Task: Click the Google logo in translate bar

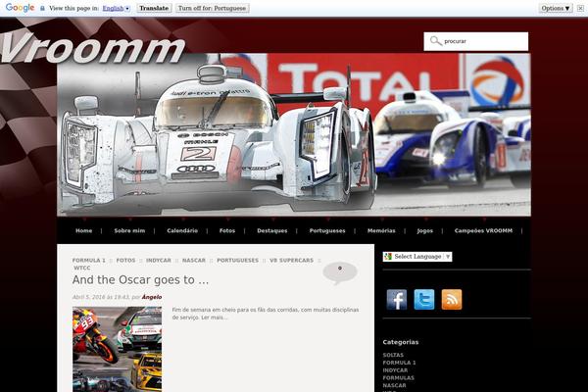Action: point(20,8)
